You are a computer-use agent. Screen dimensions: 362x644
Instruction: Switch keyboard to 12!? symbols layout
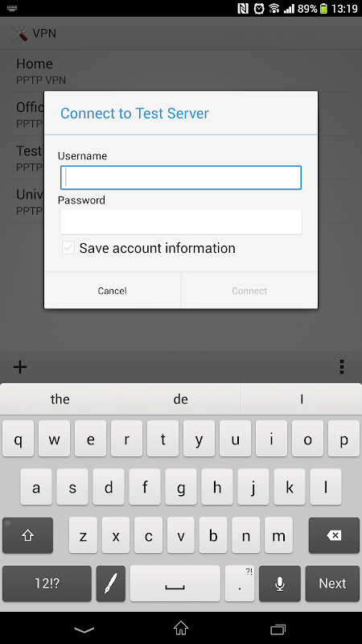coord(47,584)
